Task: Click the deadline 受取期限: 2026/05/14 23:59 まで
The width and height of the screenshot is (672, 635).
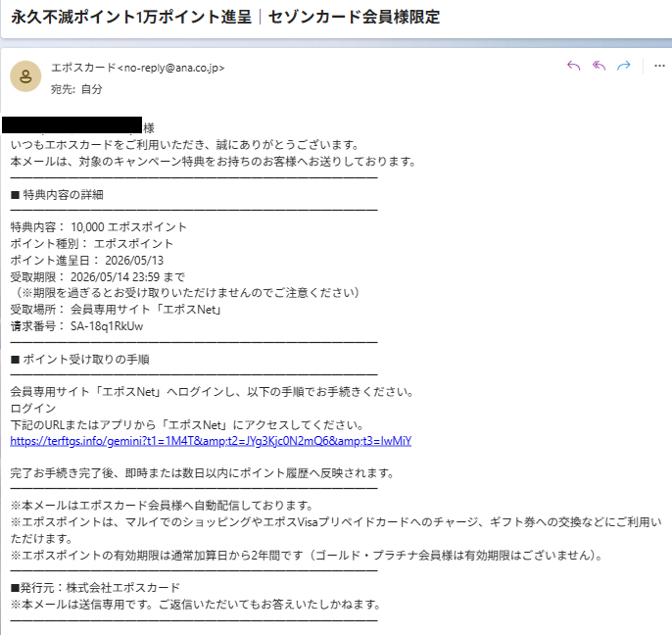Action: (98, 277)
